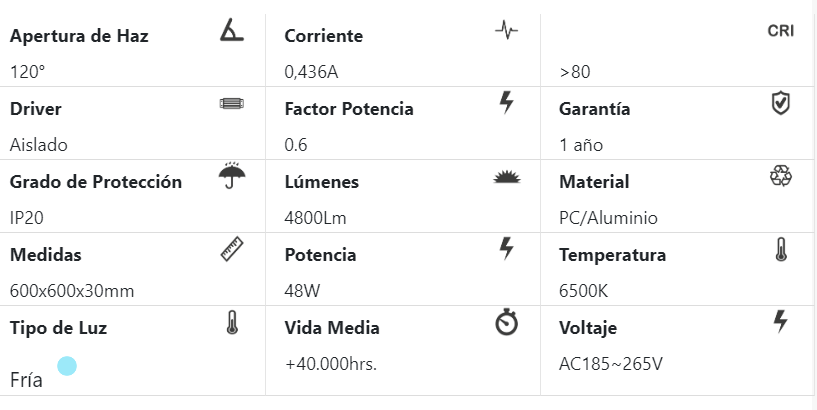This screenshot has height=410, width=817.
Task: Click the Vida Media stopwatch icon
Action: click(507, 322)
